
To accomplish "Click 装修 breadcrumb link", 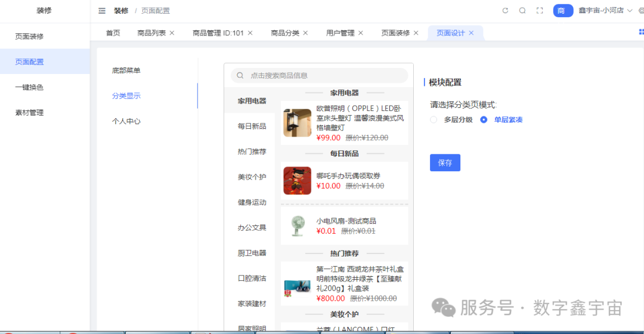I will pos(121,11).
